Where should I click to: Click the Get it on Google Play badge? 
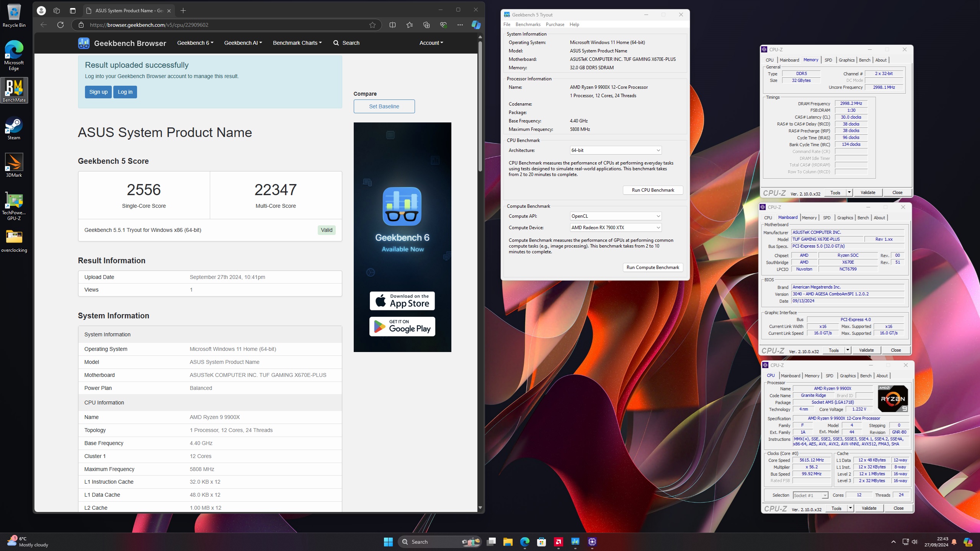402,327
